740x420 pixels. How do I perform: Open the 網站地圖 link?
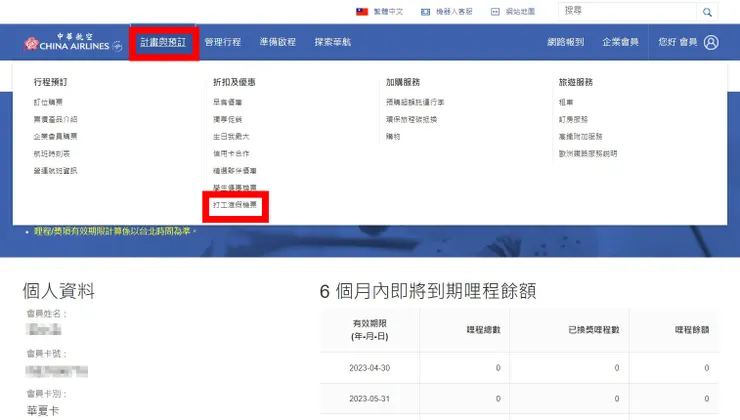(x=520, y=11)
